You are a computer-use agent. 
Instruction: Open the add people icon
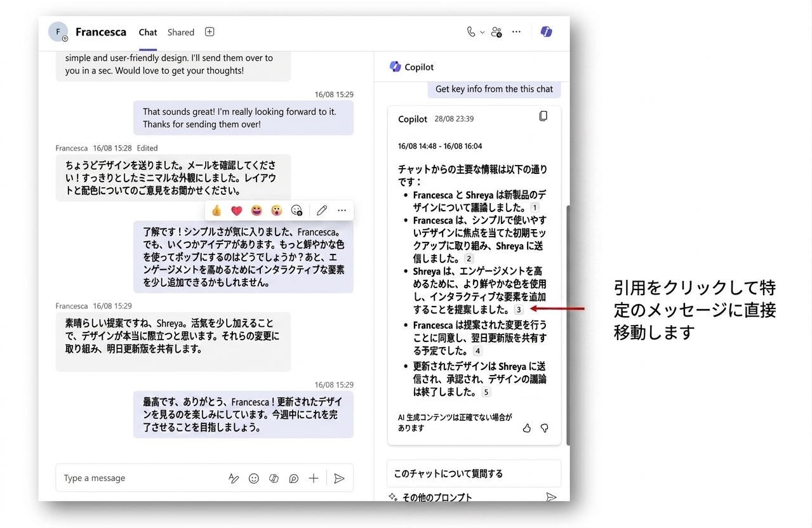coord(496,32)
